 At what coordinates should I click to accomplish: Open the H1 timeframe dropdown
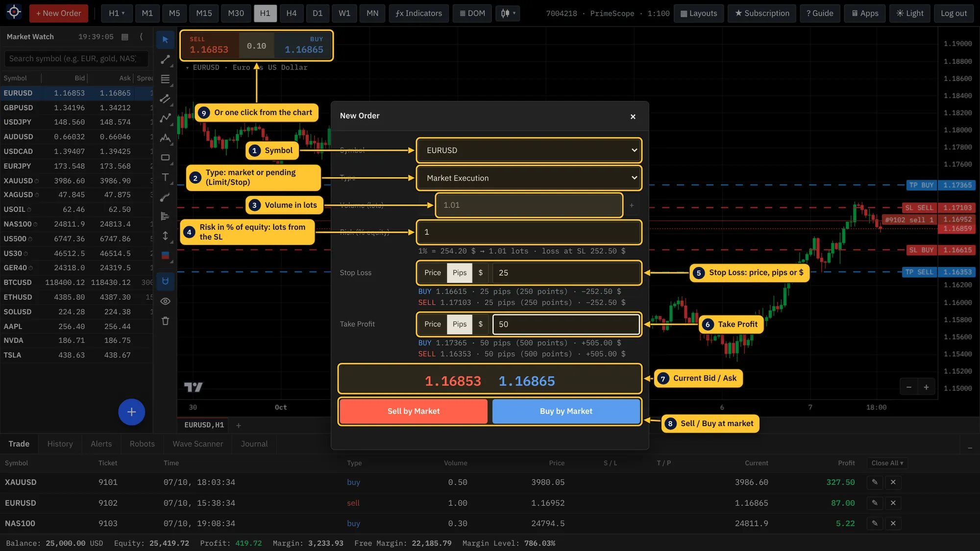(117, 13)
